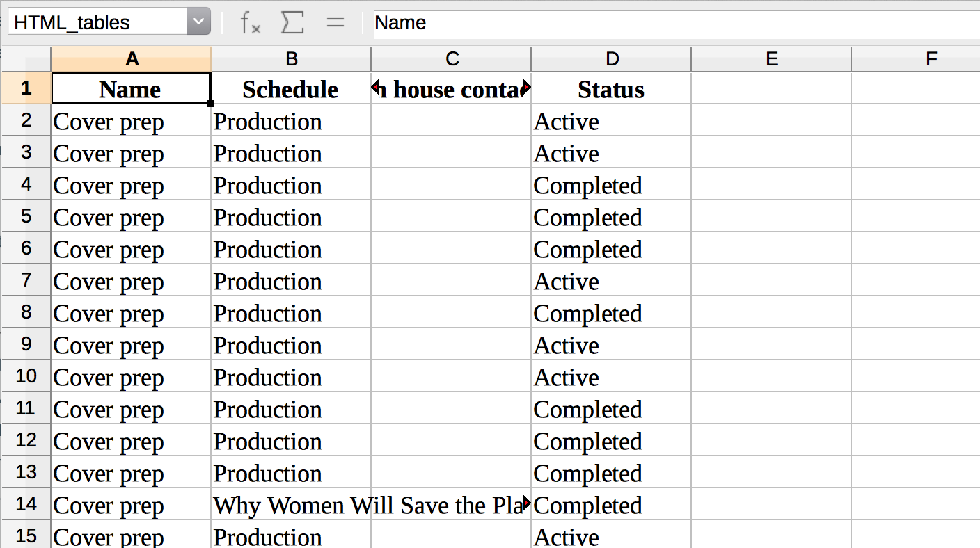The image size is (980, 548).
Task: Select column C header
Action: [x=451, y=59]
